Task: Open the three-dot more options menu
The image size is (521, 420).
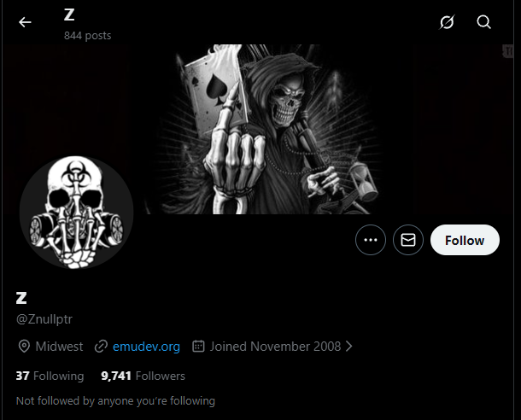Action: [x=371, y=240]
